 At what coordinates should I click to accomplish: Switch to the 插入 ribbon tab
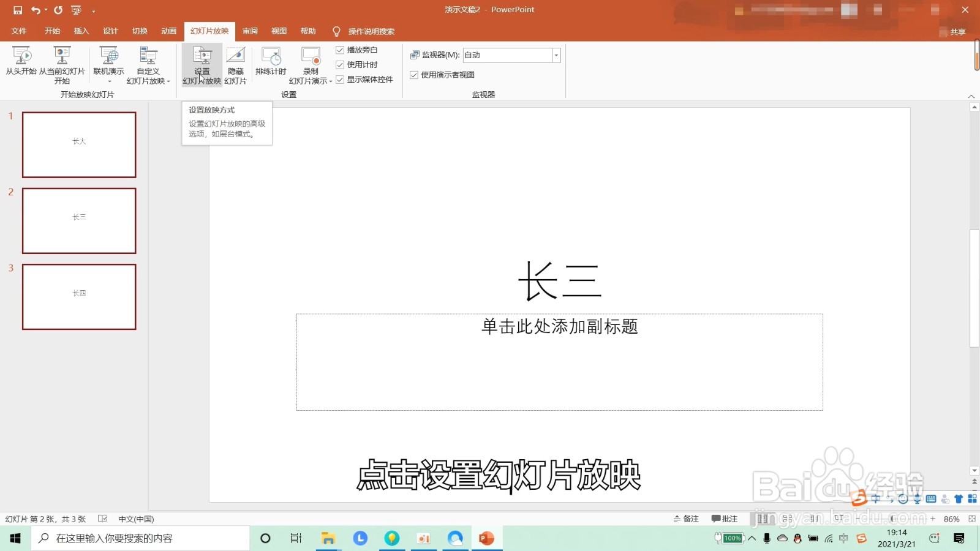coord(81,31)
